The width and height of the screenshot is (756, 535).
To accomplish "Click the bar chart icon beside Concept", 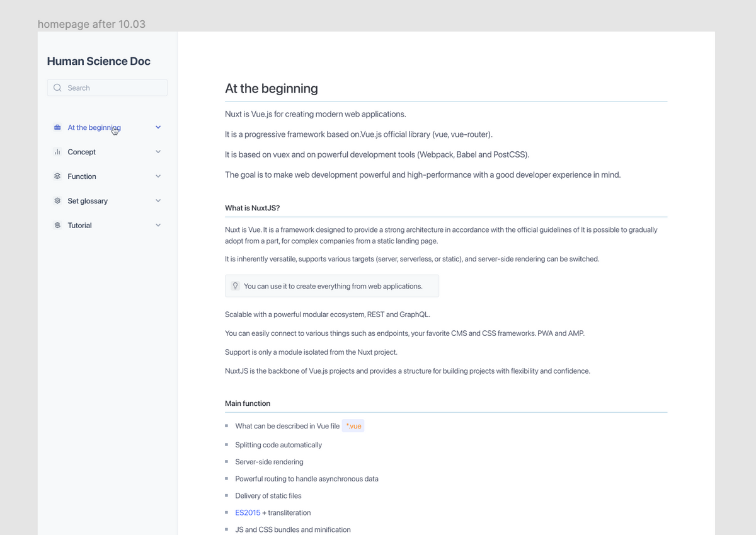I will [x=57, y=152].
